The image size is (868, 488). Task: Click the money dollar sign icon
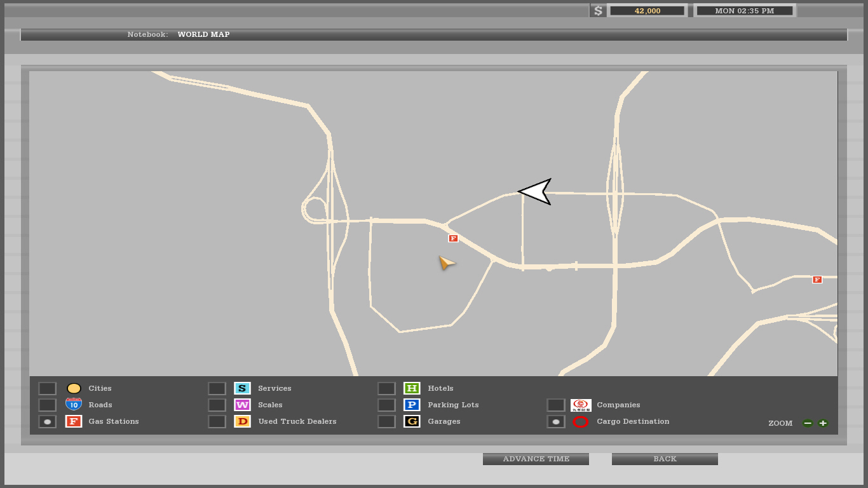coord(598,11)
